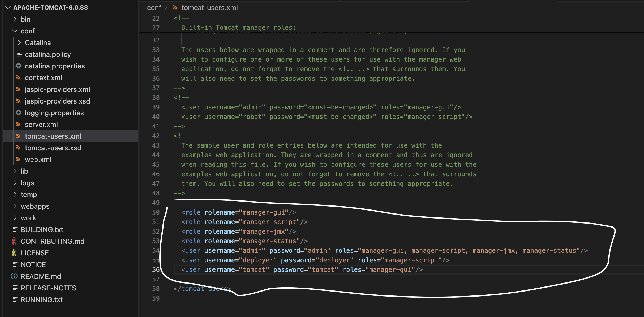Screen dimensions: 644x317
Task: Open catalina.policy file
Action: [x=48, y=54]
